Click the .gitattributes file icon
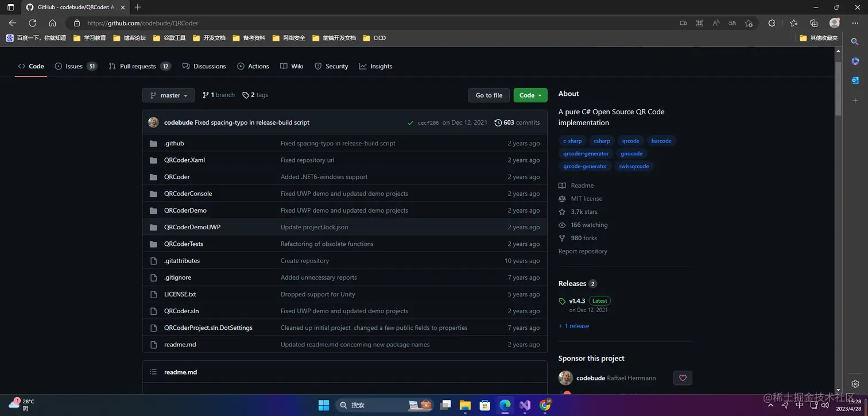868x416 pixels. click(153, 260)
